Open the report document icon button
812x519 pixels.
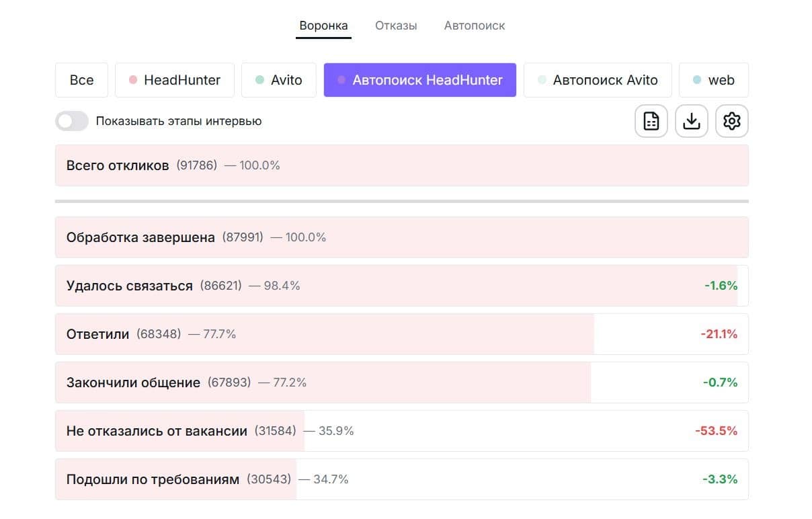tap(651, 121)
